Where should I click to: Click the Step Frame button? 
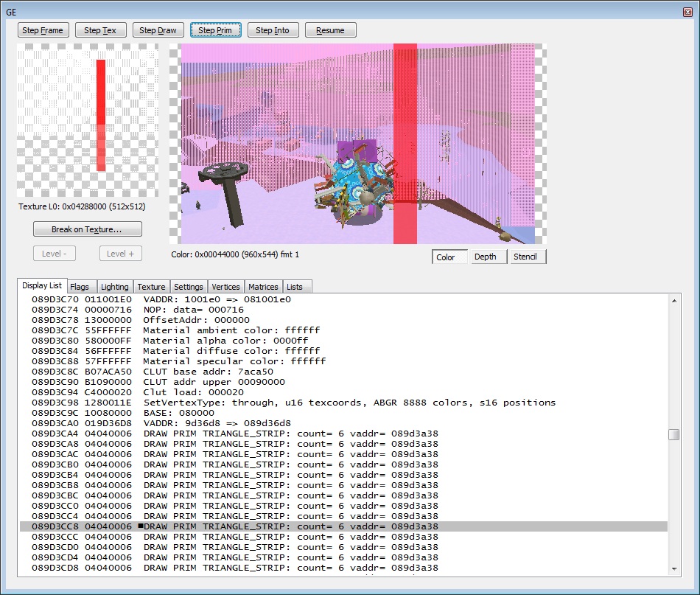tap(43, 30)
